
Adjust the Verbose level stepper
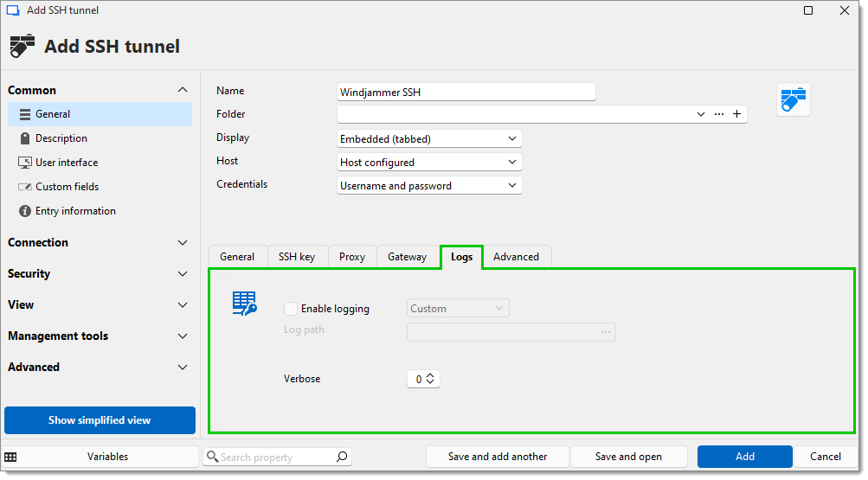pos(430,379)
